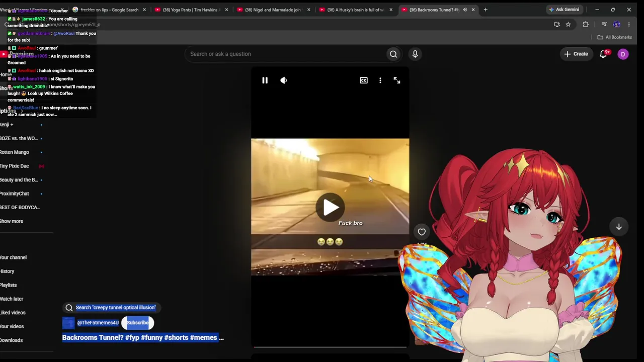This screenshot has width=644, height=362.
Task: Switch to "A Husky's brain" tab
Action: click(355, 10)
